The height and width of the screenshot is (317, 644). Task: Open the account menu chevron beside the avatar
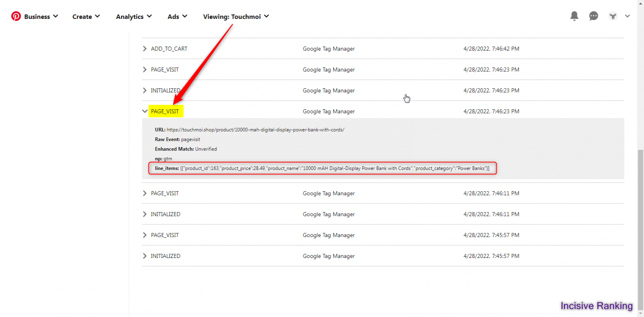628,16
